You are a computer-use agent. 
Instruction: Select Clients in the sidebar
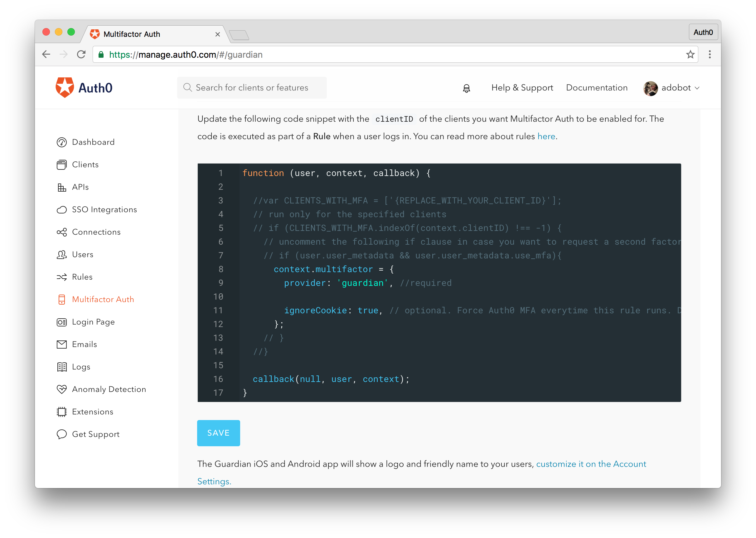pos(85,164)
